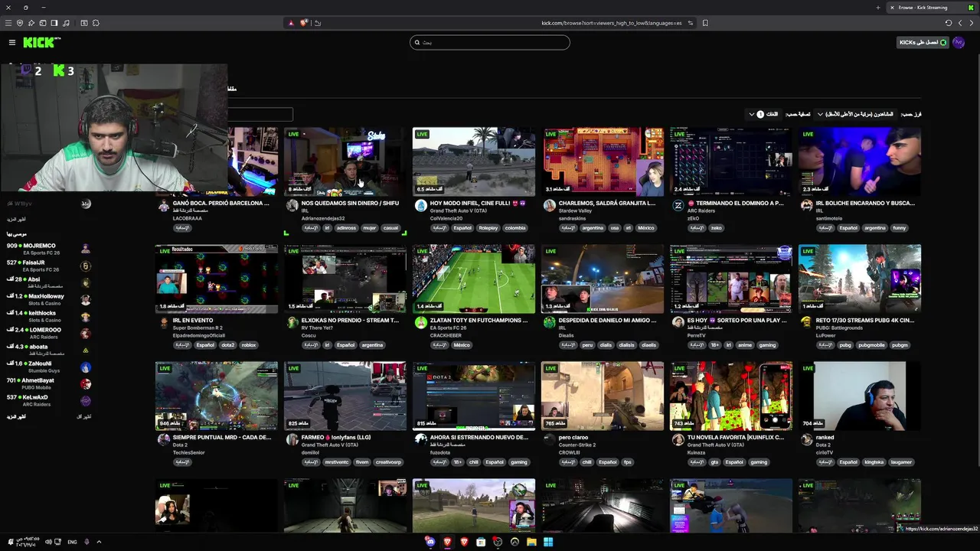The width and height of the screenshot is (980, 551).
Task: Expand the sort by viewers dropdown
Action: (x=855, y=114)
